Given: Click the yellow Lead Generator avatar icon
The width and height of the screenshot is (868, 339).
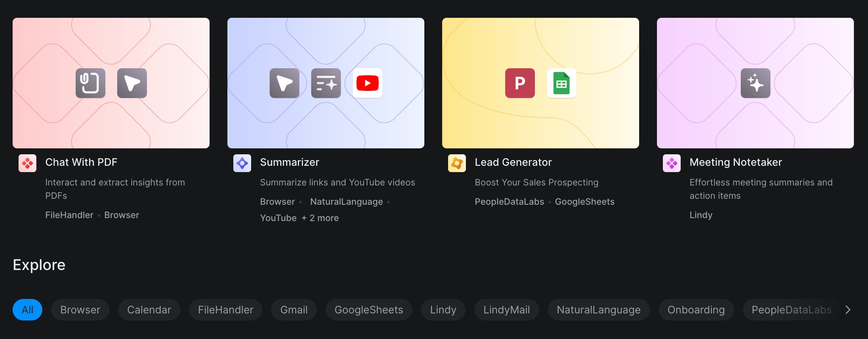Looking at the screenshot, I should (457, 163).
